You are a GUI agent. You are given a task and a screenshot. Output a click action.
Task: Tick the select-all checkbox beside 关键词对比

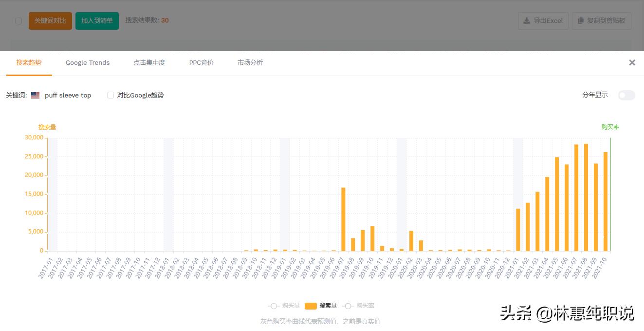point(18,21)
